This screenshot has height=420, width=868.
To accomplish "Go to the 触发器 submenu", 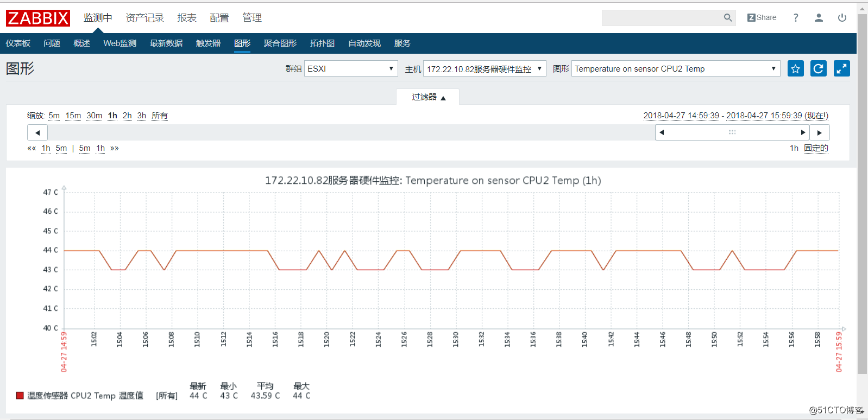I will pyautogui.click(x=208, y=43).
